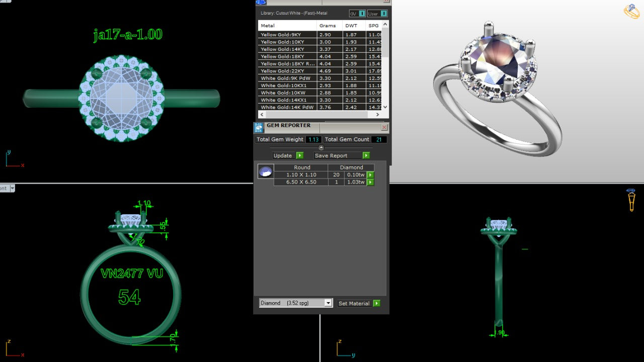Click the ring render icon in perspective view
644x362 pixels.
pos(631,11)
